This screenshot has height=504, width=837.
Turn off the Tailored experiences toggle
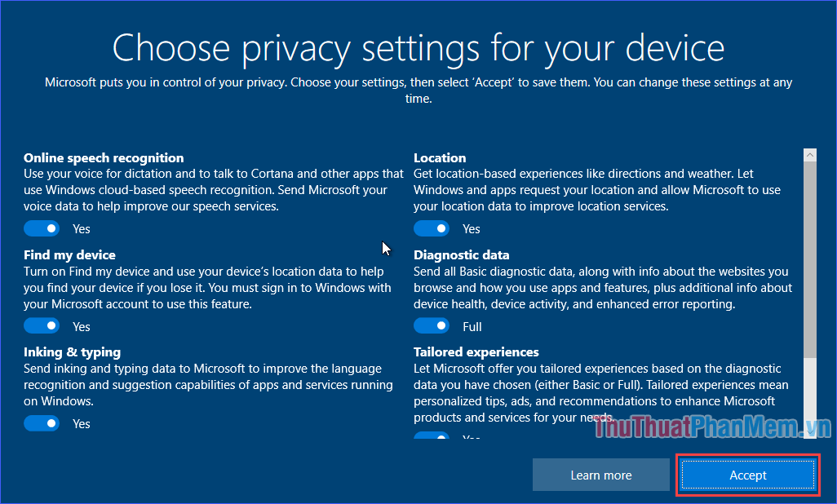tap(432, 438)
